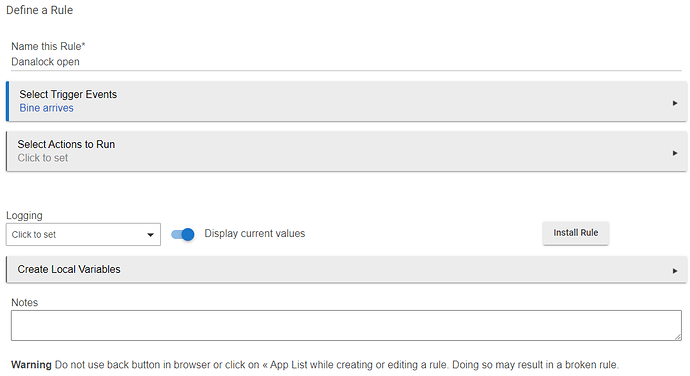
Task: Click the 'Name this Rule*' label
Action: pyautogui.click(x=48, y=46)
